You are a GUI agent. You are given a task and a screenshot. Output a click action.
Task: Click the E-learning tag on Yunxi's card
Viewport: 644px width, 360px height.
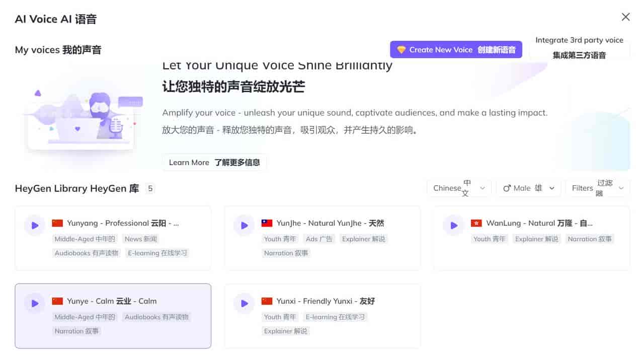coord(335,317)
